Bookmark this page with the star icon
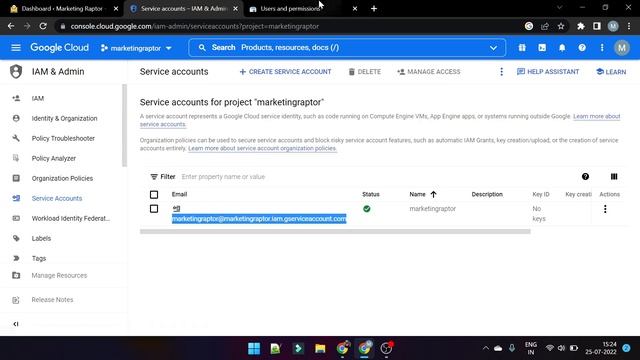This screenshot has width=640, height=360. [561, 26]
